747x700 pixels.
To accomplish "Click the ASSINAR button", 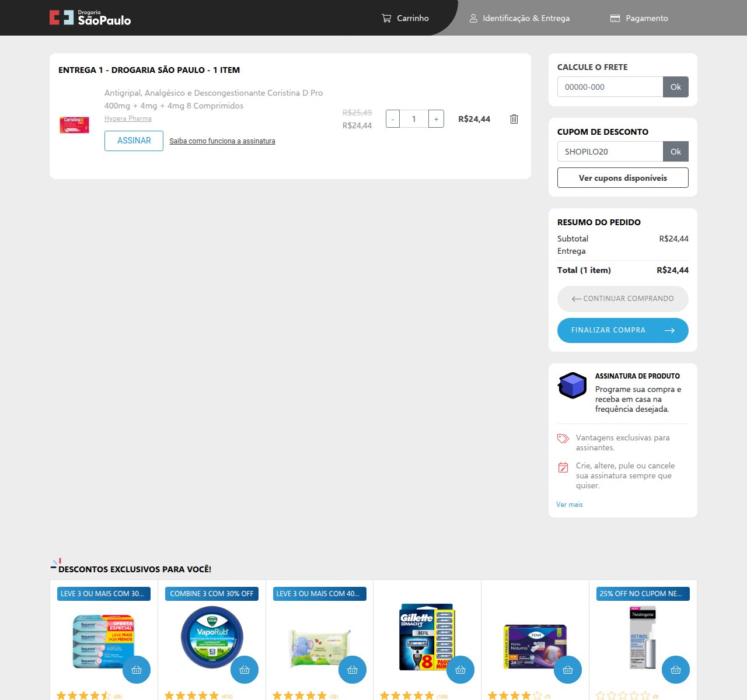I will click(x=134, y=141).
